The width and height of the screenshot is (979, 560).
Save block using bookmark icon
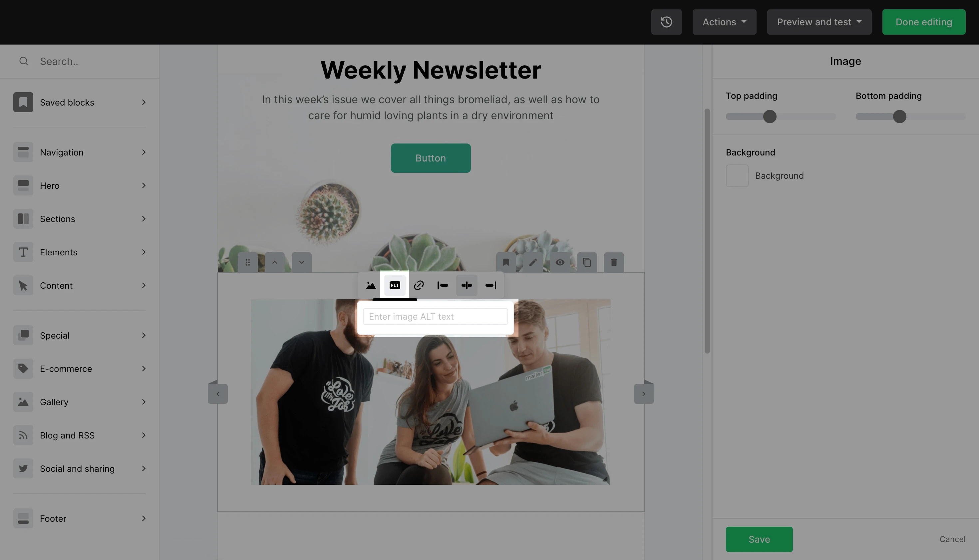[x=506, y=262]
